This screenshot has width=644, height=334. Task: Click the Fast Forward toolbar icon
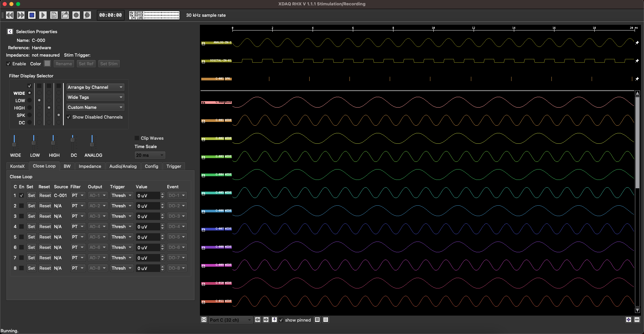pyautogui.click(x=21, y=15)
